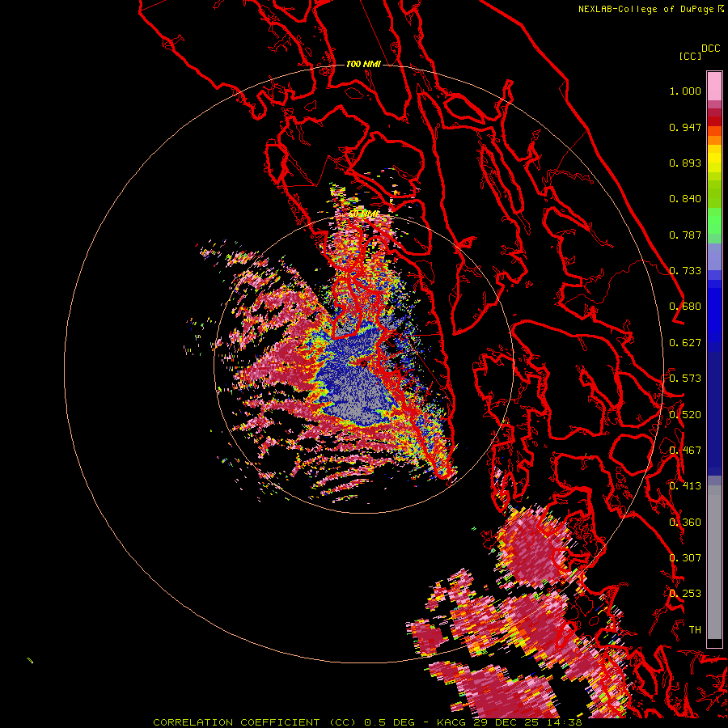Click the [CC] units label

pyautogui.click(x=690, y=56)
